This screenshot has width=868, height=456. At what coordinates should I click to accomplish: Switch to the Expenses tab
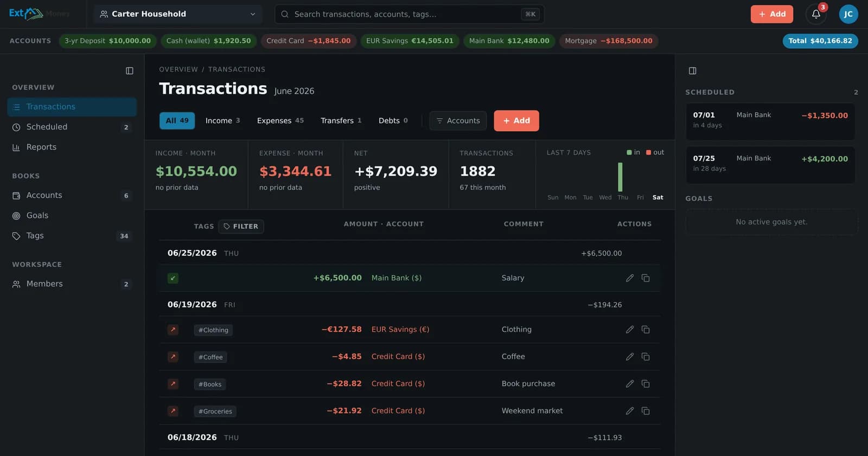click(280, 121)
